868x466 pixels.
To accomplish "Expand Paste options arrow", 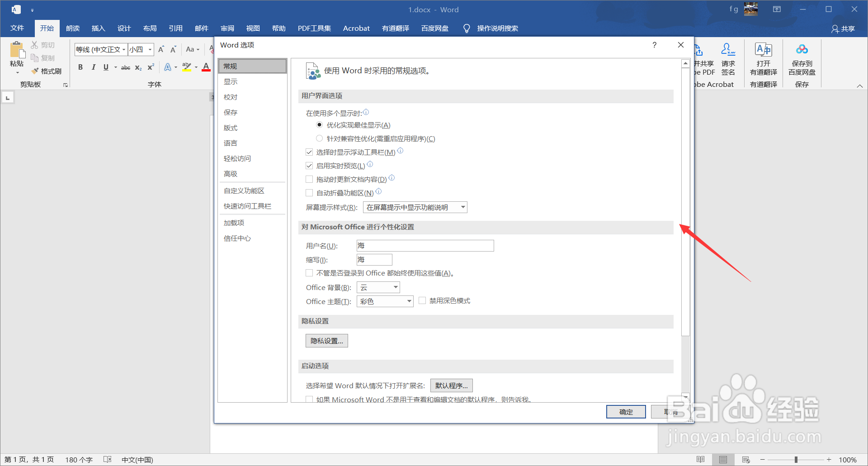I will [17, 72].
